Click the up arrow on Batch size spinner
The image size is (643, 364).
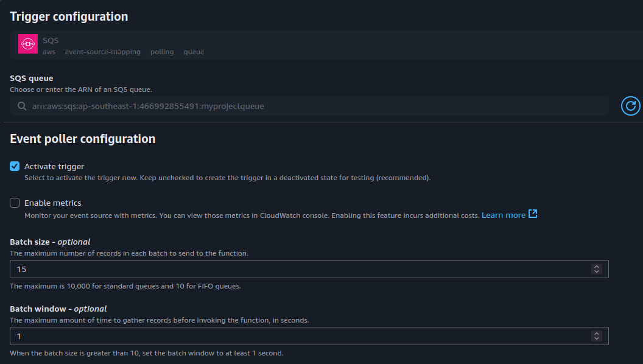click(597, 267)
